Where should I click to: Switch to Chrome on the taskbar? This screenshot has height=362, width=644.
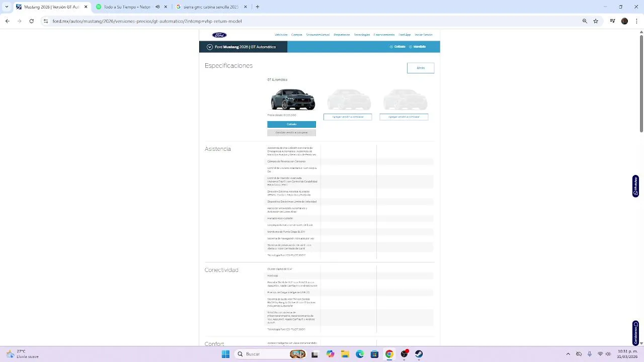tap(389, 354)
